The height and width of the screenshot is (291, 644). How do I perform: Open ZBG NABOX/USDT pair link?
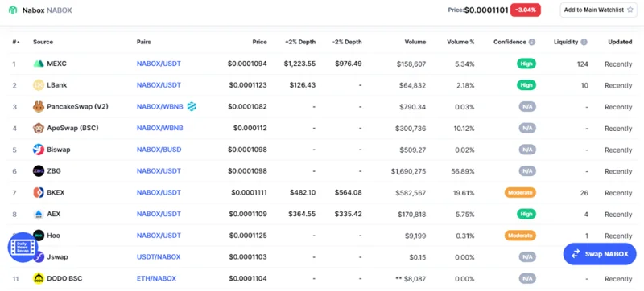point(159,171)
